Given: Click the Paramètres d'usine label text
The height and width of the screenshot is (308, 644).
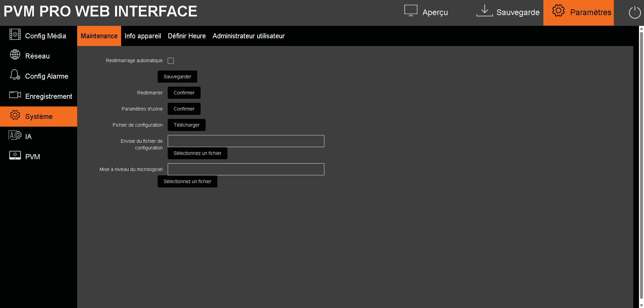Looking at the screenshot, I should (142, 109).
